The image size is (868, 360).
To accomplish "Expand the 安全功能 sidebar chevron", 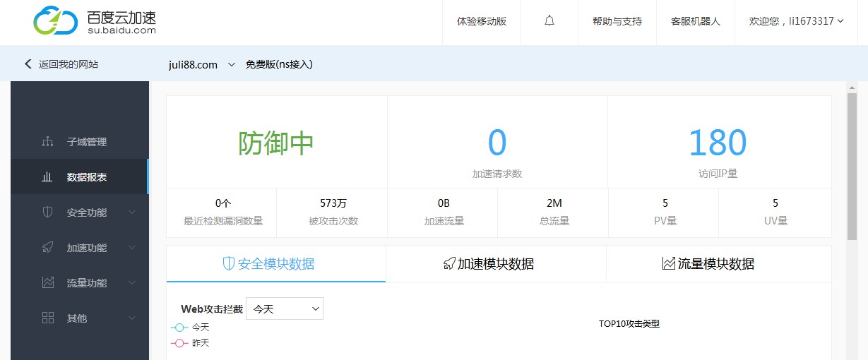I will pyautogui.click(x=132, y=212).
